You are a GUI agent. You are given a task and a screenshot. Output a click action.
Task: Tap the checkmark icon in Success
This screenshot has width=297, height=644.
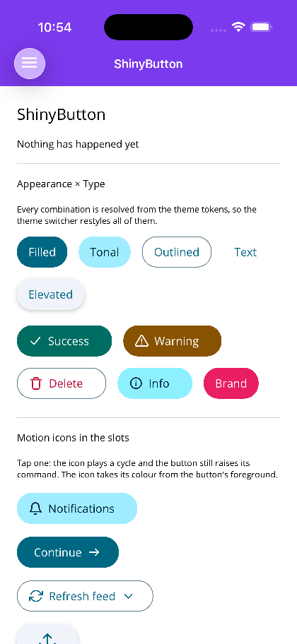tap(35, 341)
